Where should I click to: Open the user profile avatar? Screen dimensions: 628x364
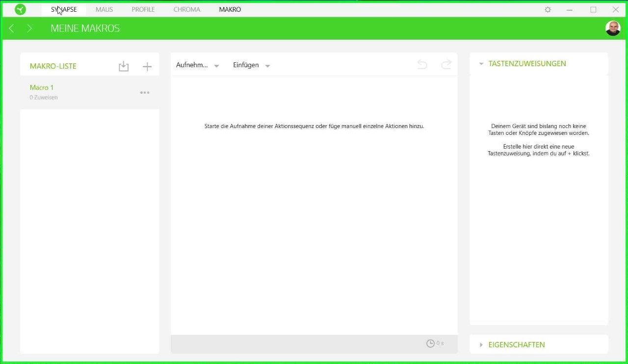[613, 28]
